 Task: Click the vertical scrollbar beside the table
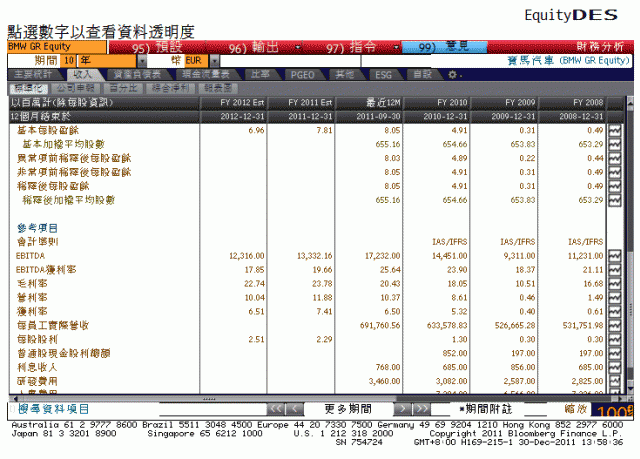630,245
